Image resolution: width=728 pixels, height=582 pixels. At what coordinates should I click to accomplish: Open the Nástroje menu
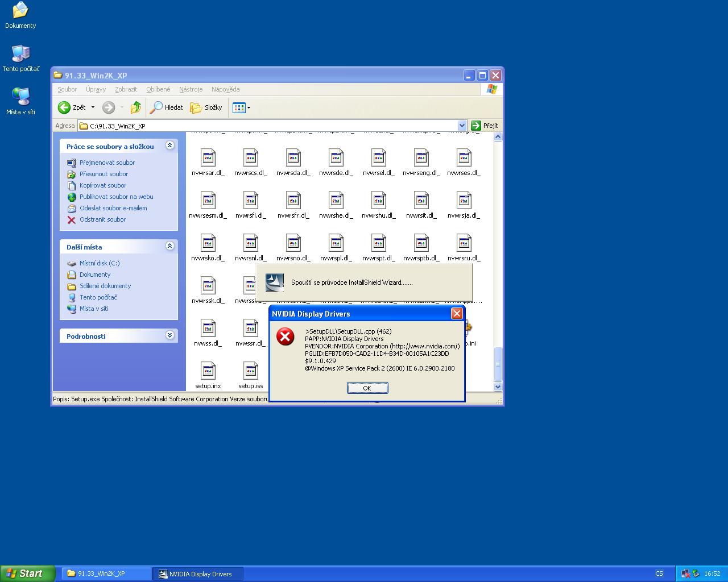(191, 89)
